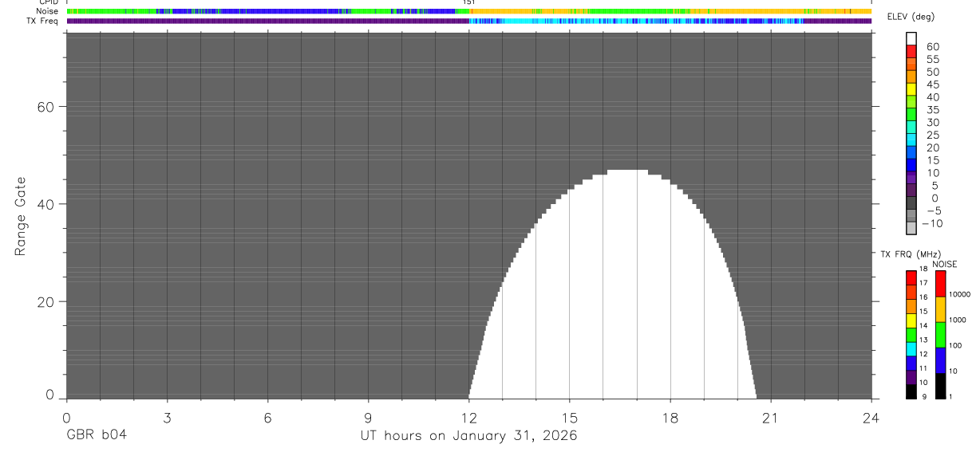This screenshot has width=980, height=452.
Task: Click the green swatch in the NOISE colorbar
Action: pyautogui.click(x=940, y=335)
